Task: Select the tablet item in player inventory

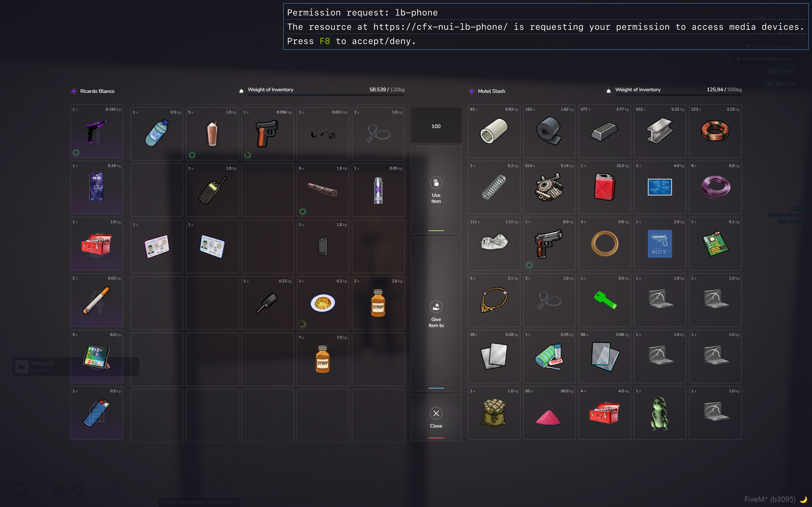Action: point(96,356)
